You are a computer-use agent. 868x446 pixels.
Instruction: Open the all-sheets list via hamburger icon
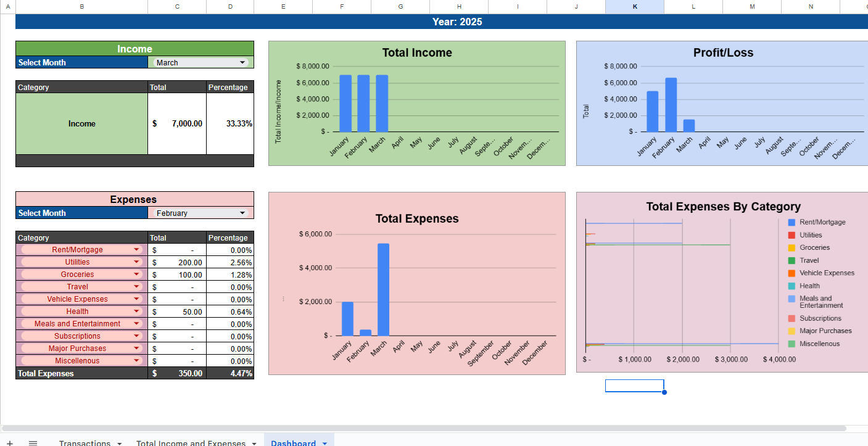pos(33,443)
